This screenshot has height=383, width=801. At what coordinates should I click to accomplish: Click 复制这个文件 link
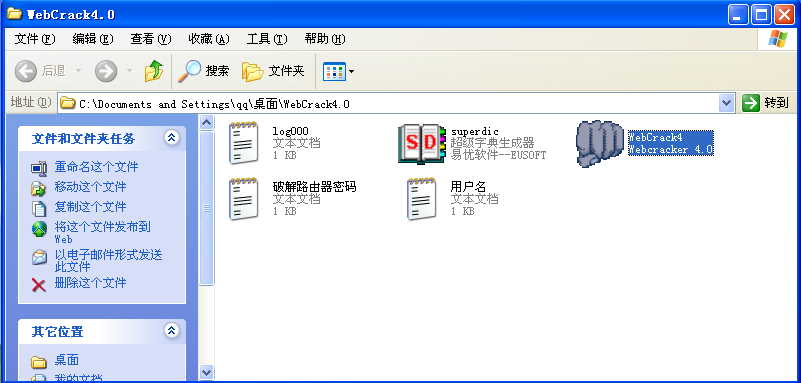tap(90, 207)
